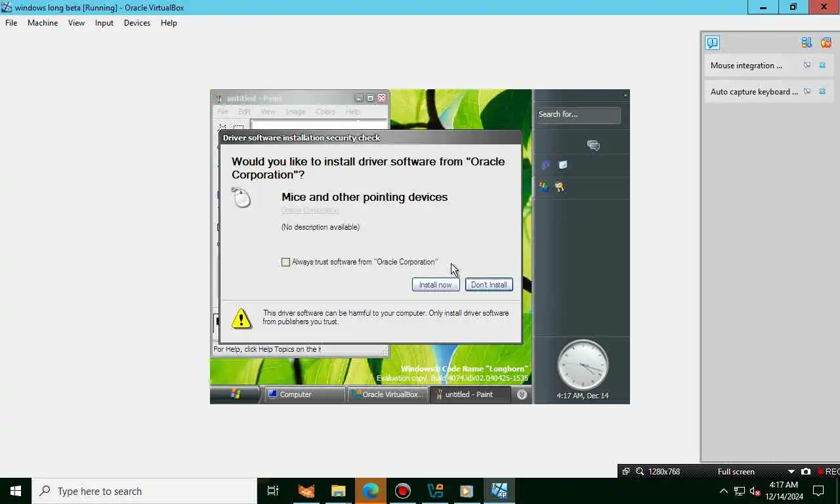The image size is (840, 504).
Task: Click the faded Oracle Corporation publisher link
Action: [310, 211]
